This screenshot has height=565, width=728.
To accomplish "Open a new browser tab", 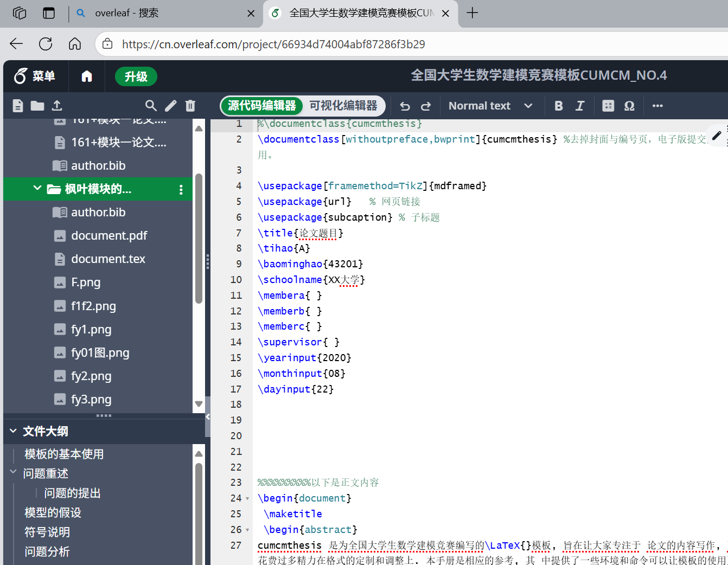I will coord(472,13).
